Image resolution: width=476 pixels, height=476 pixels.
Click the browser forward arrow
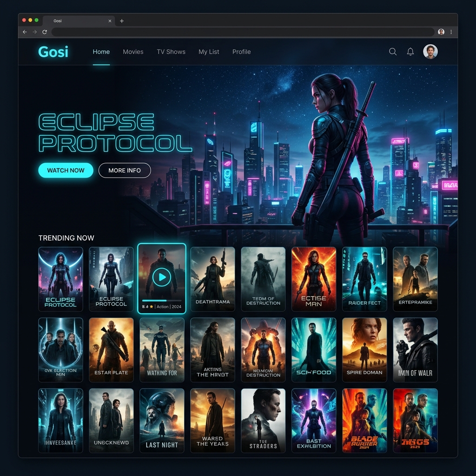point(34,32)
